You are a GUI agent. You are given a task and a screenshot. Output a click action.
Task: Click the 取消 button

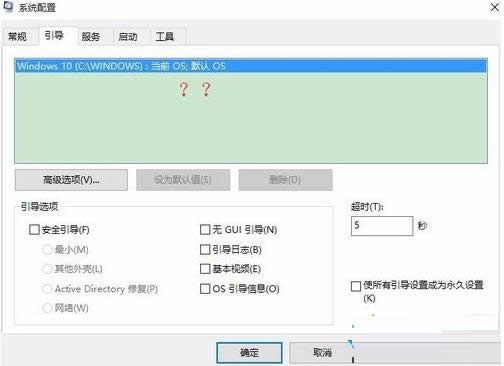[322, 353]
